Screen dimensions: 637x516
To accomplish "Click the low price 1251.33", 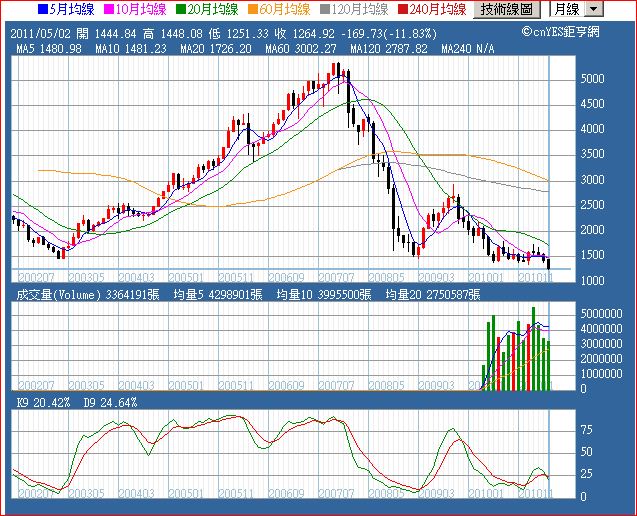I will pos(247,34).
